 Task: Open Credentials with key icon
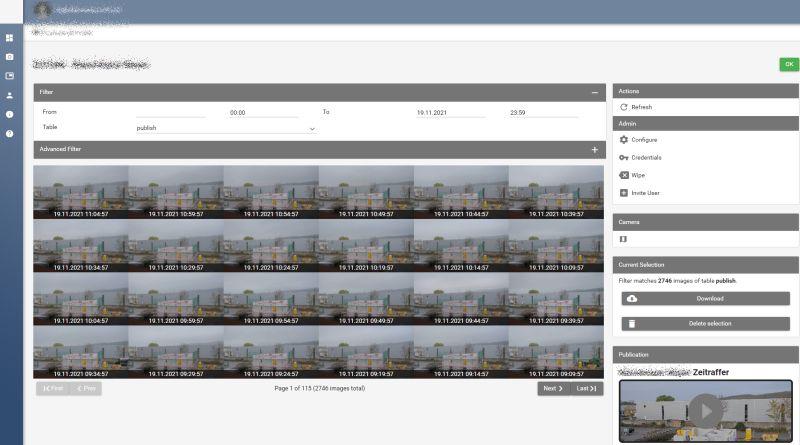646,158
